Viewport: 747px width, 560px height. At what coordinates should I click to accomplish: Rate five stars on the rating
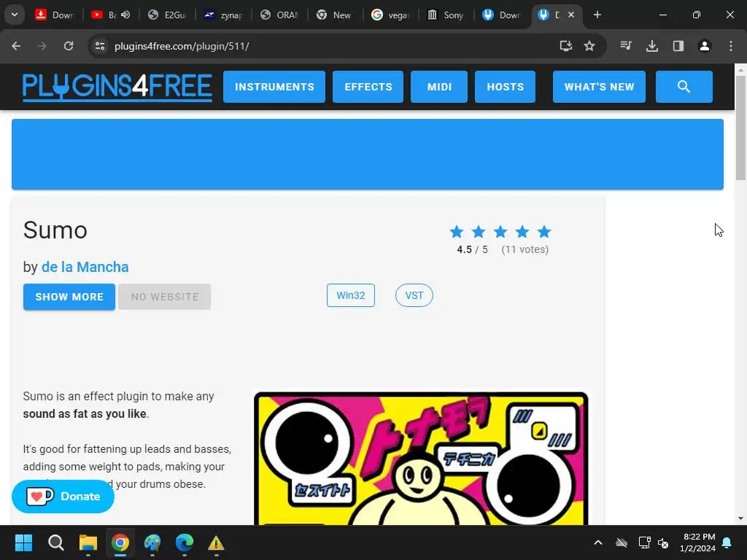pyautogui.click(x=544, y=232)
